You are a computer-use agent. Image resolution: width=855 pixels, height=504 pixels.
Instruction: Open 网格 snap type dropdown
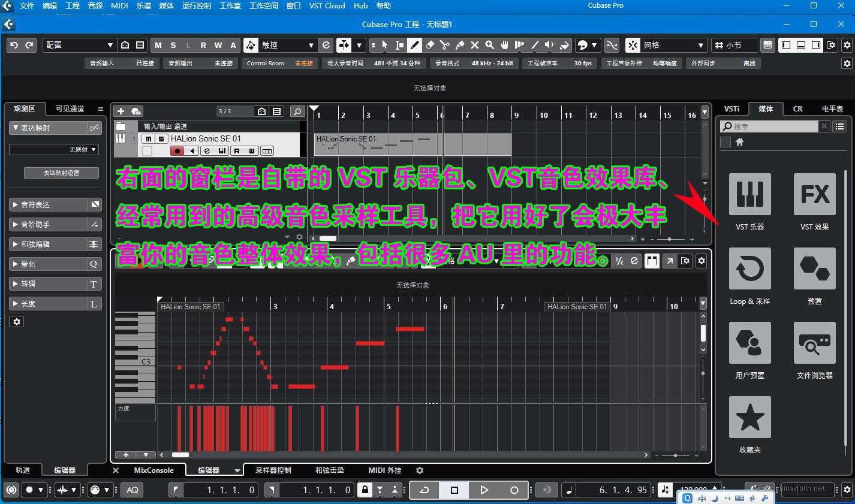coord(673,45)
